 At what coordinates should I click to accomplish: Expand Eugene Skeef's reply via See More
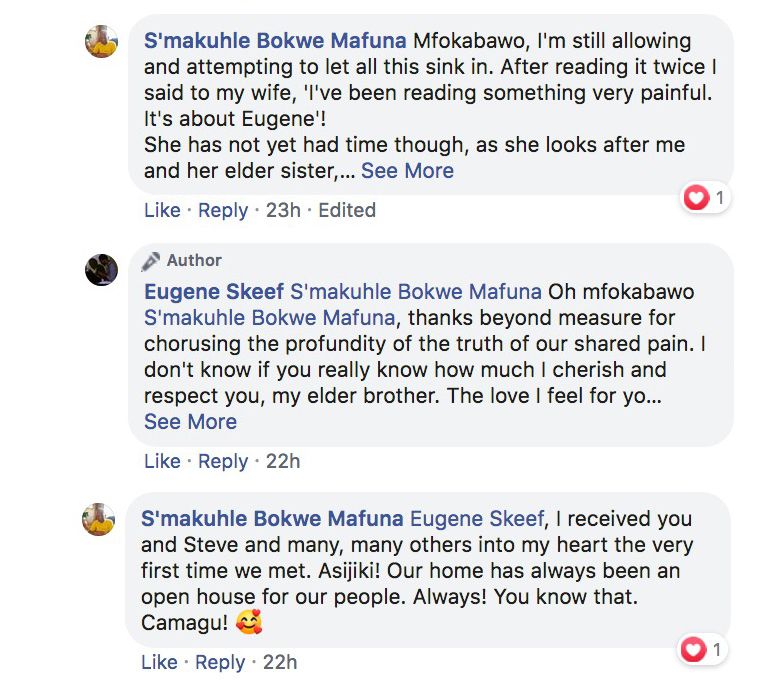(190, 422)
